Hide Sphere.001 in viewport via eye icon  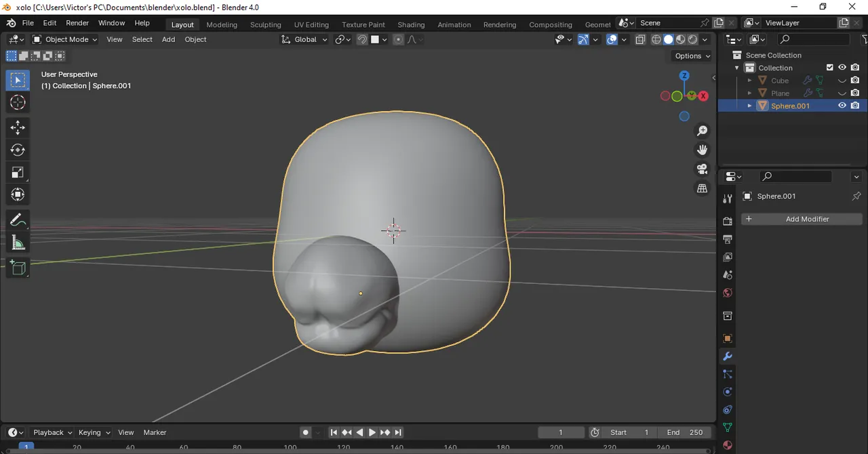(x=842, y=106)
